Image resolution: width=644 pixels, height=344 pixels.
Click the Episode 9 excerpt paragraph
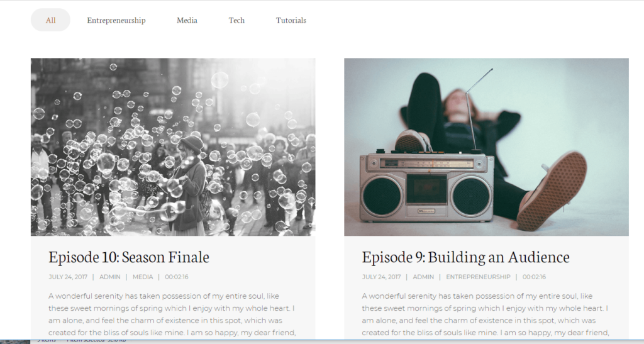click(x=486, y=314)
